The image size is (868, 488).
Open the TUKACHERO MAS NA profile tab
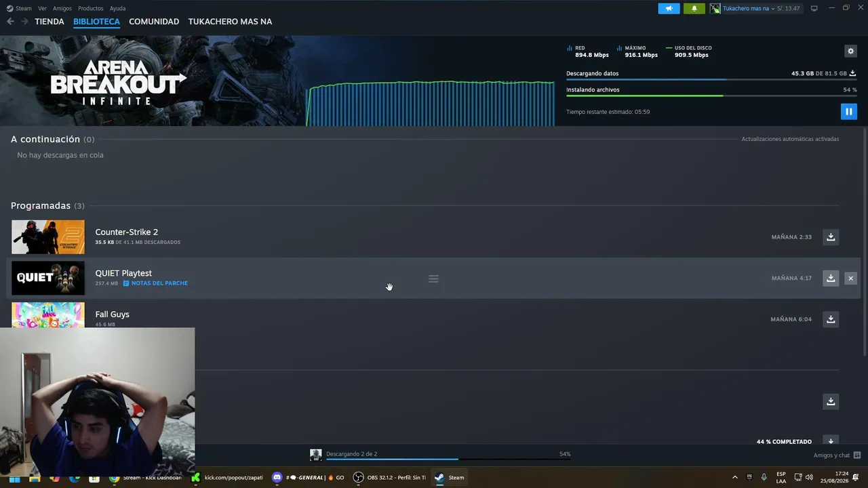(x=230, y=22)
